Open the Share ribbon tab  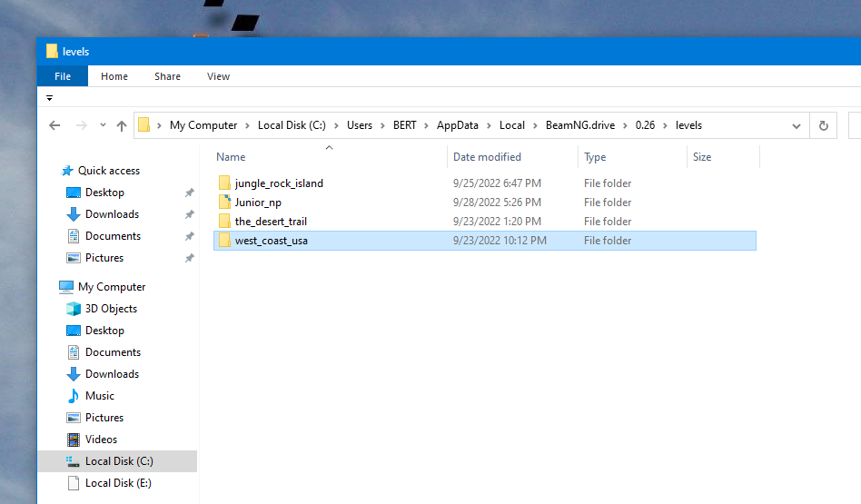tap(167, 76)
